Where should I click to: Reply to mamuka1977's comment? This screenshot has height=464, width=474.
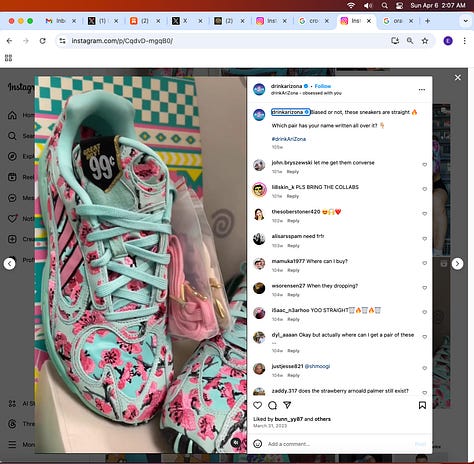pyautogui.click(x=293, y=270)
